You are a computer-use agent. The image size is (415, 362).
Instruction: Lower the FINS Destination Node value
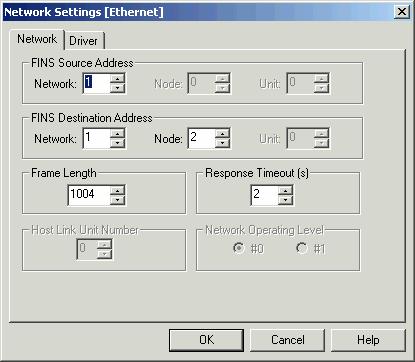point(222,143)
